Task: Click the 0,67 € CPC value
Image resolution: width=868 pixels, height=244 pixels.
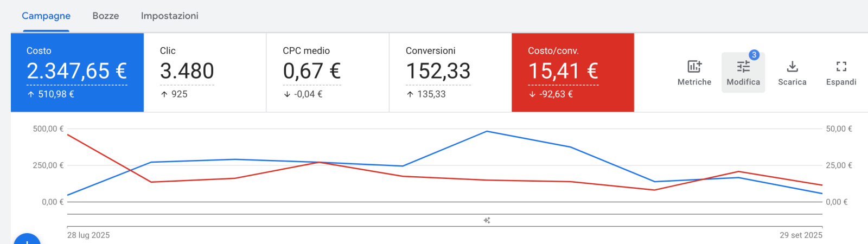Action: (312, 71)
